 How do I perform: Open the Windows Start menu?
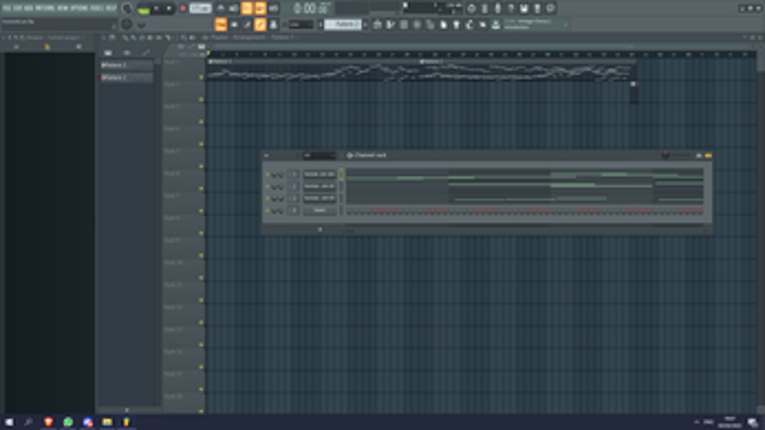click(x=9, y=422)
